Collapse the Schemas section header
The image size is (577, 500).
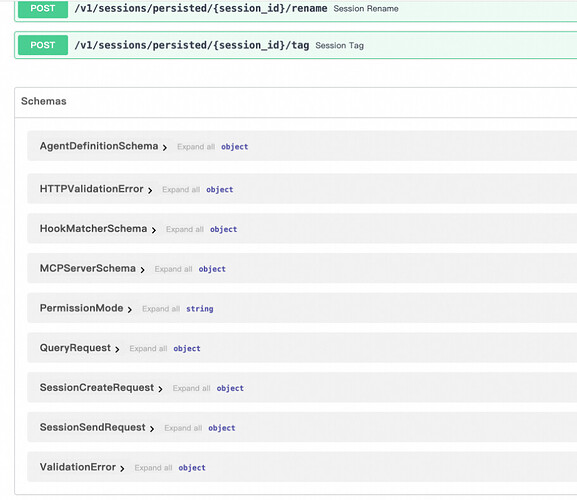point(295,102)
